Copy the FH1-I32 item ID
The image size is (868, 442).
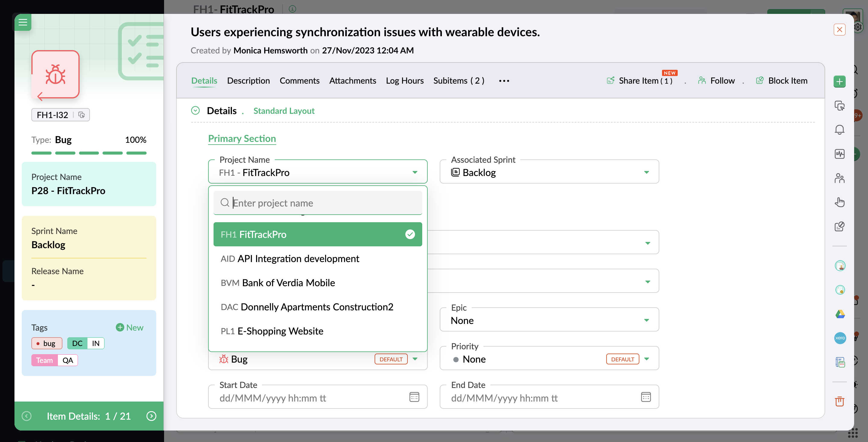[81, 115]
